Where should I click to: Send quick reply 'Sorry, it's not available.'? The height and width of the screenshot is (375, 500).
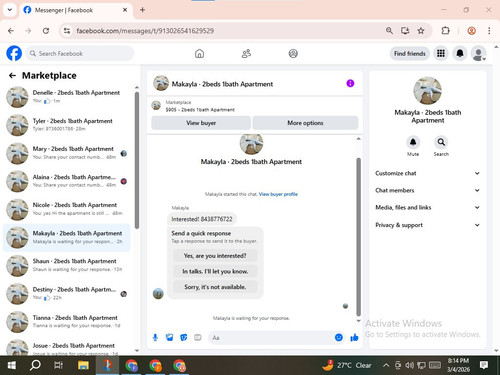pyautogui.click(x=215, y=287)
